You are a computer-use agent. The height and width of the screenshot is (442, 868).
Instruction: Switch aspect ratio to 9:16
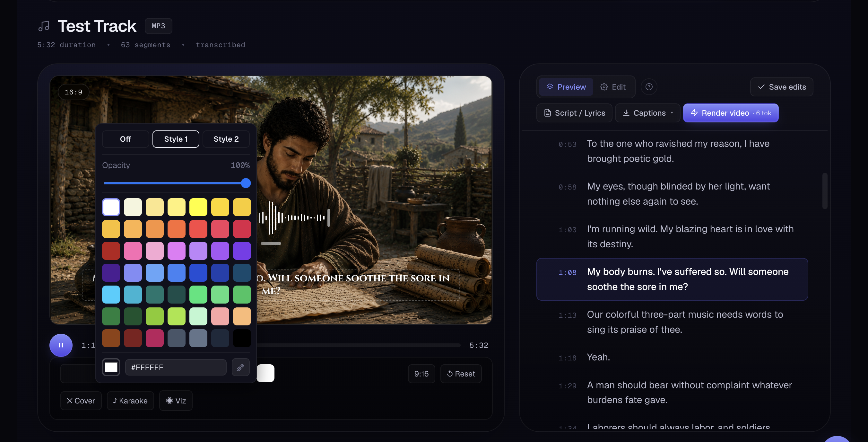(421, 374)
